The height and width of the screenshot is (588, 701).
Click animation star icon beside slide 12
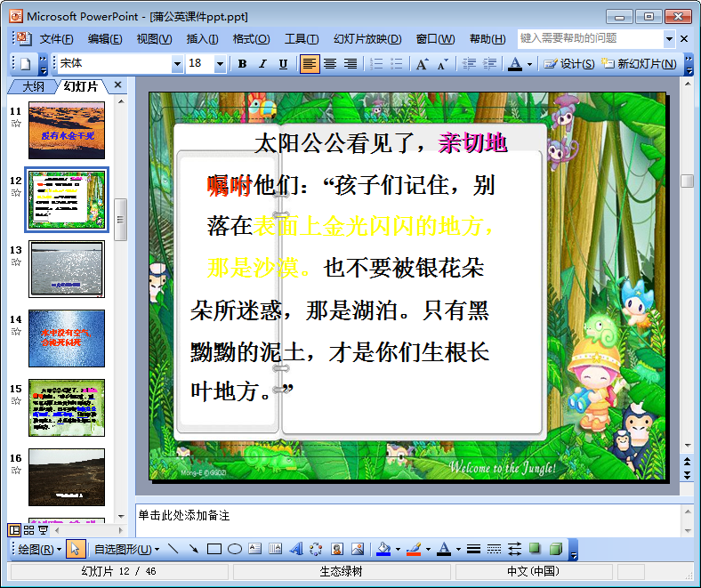(x=16, y=193)
